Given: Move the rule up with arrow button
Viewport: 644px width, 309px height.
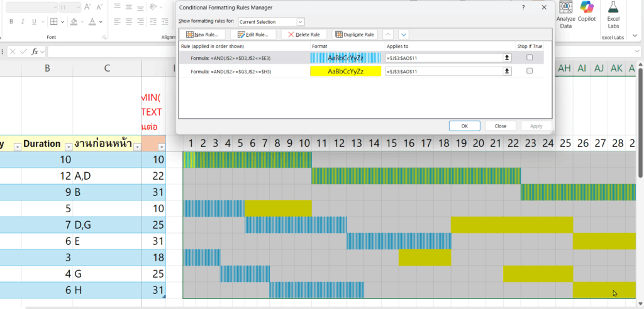Looking at the screenshot, I should (388, 35).
